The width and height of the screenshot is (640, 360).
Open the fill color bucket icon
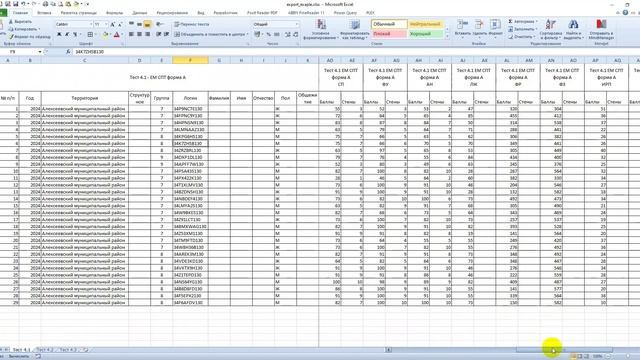click(105, 35)
